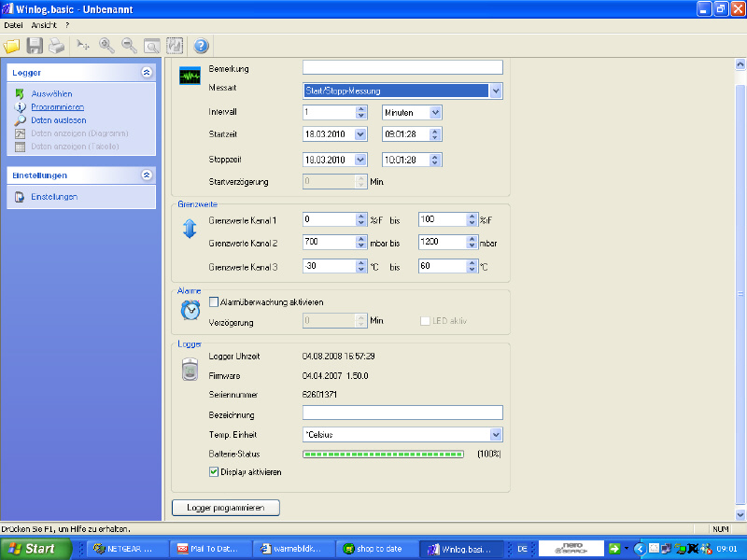
Task: Select the cursor crosshair toolbar tool
Action: coord(83,46)
